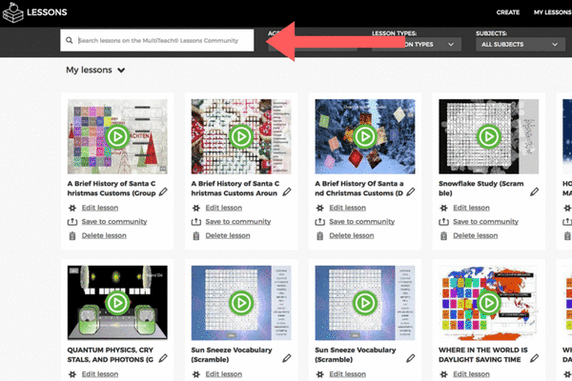Click the pencil beside Santa and Christmas Customs (D

coord(410,192)
